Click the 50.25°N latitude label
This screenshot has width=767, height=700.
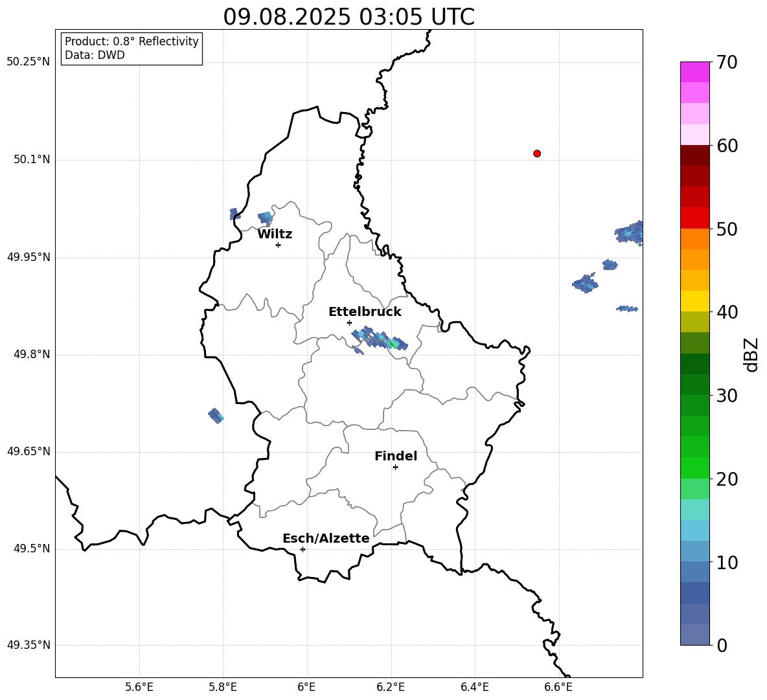29,62
